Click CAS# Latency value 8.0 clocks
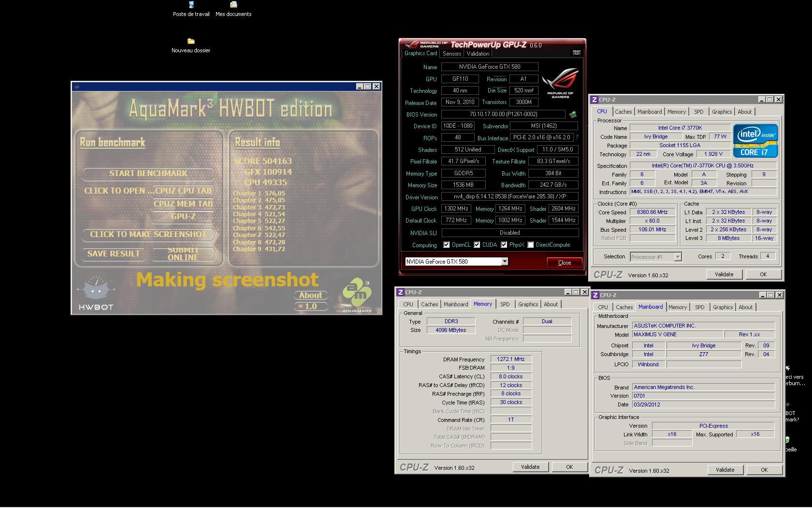 click(510, 376)
